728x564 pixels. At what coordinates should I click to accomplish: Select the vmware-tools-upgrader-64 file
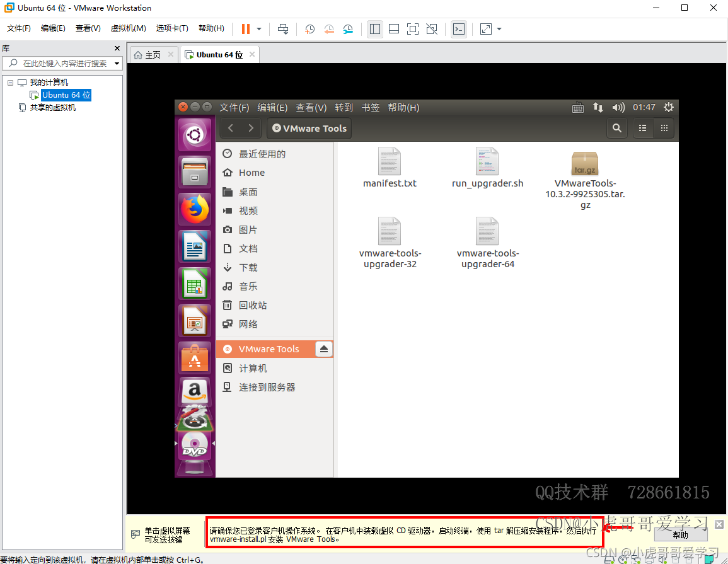(x=487, y=243)
